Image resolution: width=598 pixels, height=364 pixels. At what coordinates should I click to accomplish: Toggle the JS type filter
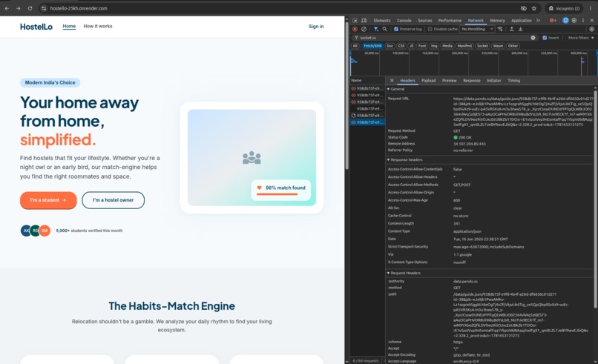(x=412, y=46)
